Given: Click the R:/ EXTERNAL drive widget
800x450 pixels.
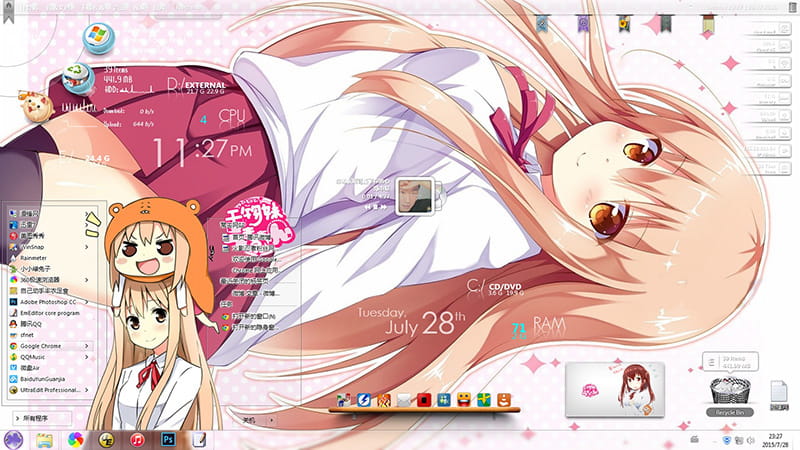Looking at the screenshot, I should pyautogui.click(x=196, y=86).
